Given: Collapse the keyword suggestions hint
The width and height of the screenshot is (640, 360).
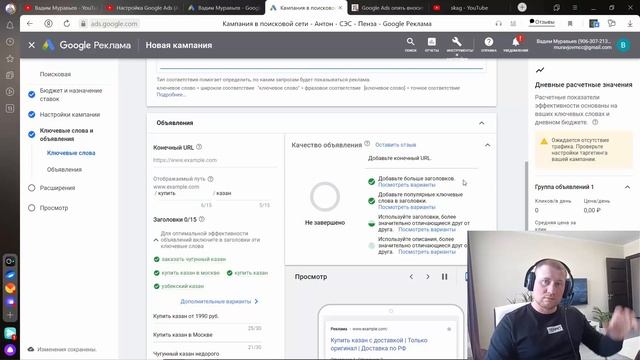Looking at the screenshot, I should (156, 240).
